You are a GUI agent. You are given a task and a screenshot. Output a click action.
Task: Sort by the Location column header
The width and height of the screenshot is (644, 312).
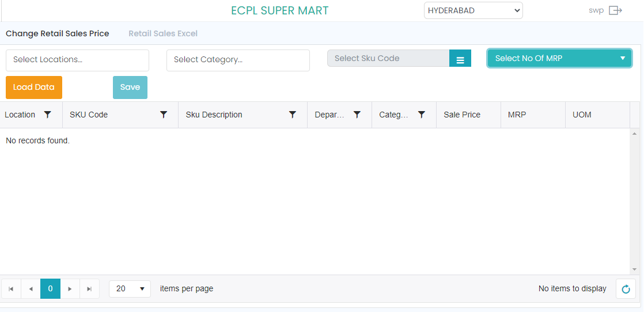click(x=20, y=115)
